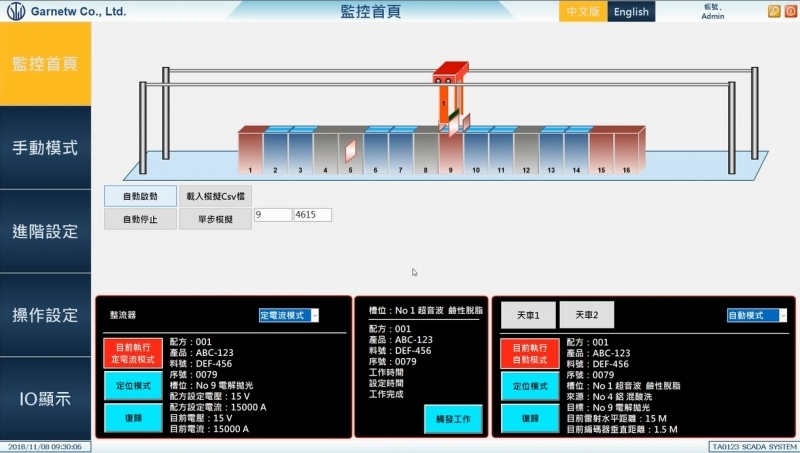
Task: Click the 觸發工作 button
Action: (x=453, y=417)
